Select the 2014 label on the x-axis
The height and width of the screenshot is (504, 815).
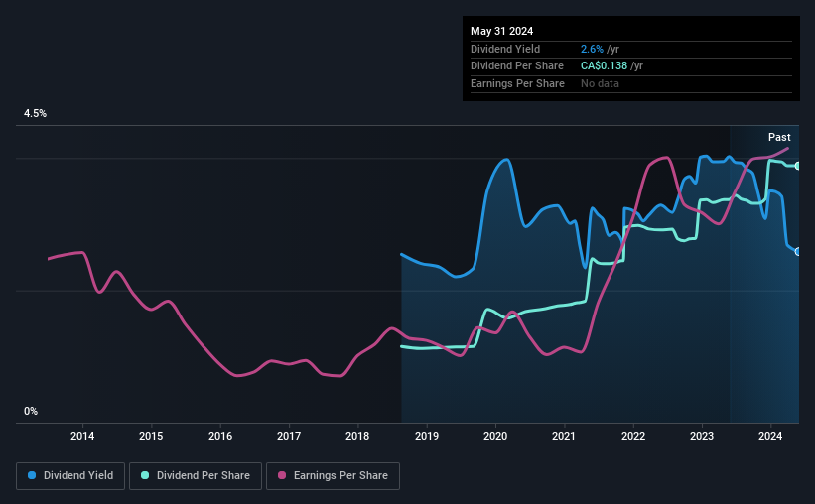click(x=82, y=436)
